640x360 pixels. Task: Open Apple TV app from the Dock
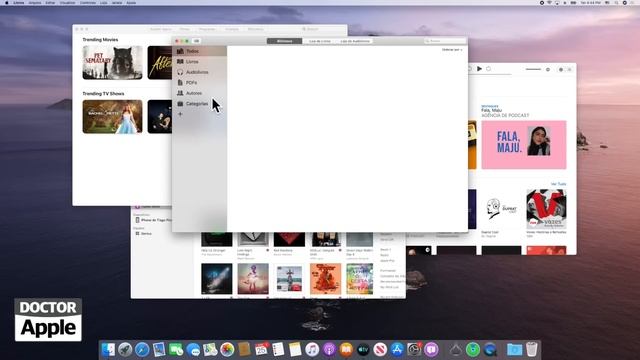[363, 349]
